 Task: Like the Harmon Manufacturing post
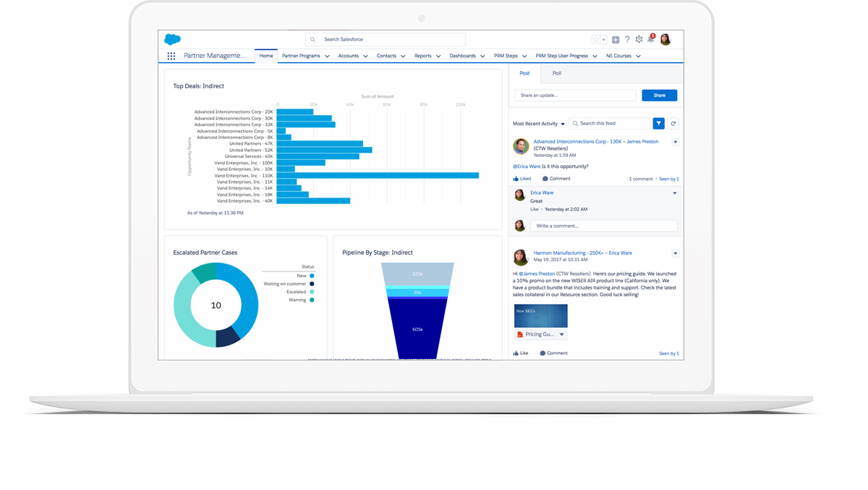pos(521,353)
